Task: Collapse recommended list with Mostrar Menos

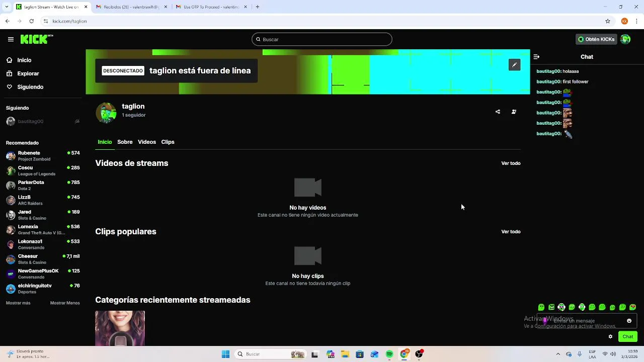Action: click(x=65, y=303)
